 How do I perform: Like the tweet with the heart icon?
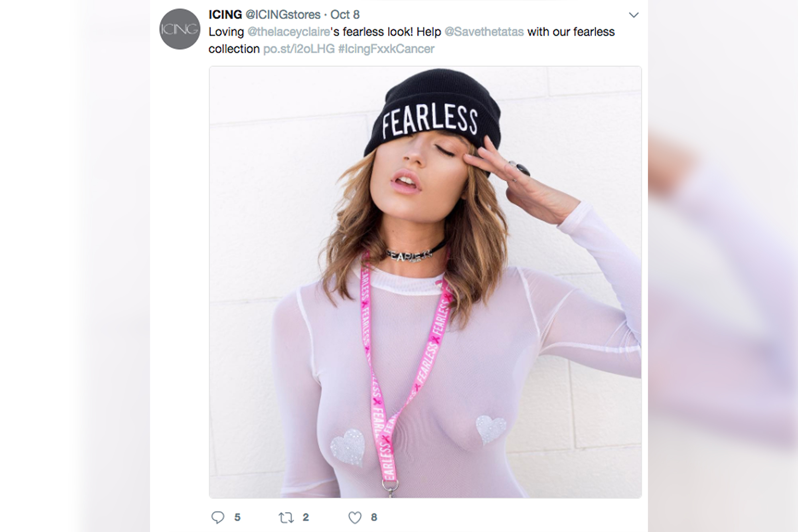point(355,518)
